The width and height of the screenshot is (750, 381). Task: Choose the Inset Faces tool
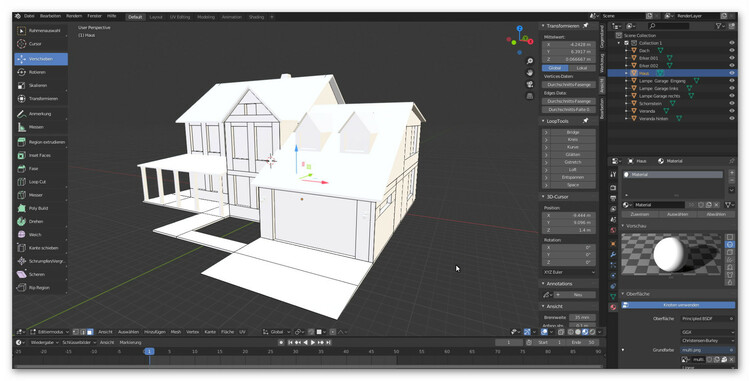(41, 155)
